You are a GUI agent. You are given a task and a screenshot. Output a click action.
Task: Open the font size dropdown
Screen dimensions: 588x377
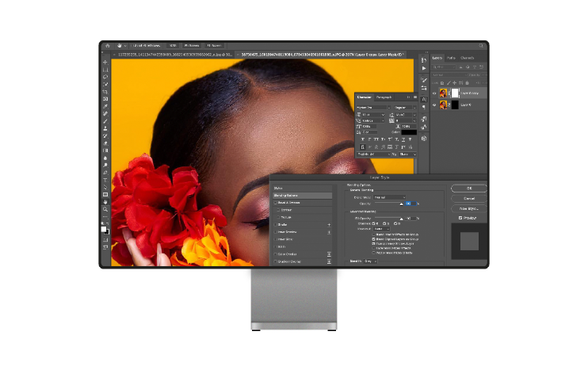[x=373, y=115]
